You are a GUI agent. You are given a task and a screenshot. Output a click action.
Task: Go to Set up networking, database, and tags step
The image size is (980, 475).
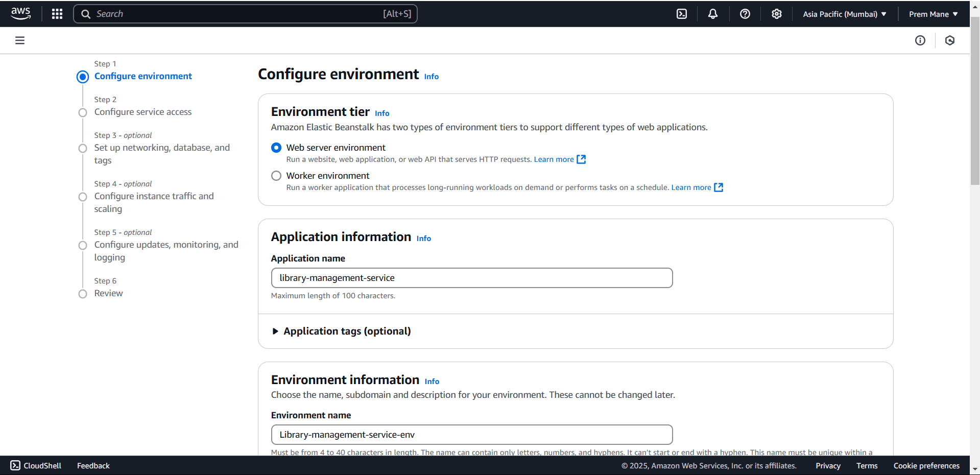coord(162,154)
